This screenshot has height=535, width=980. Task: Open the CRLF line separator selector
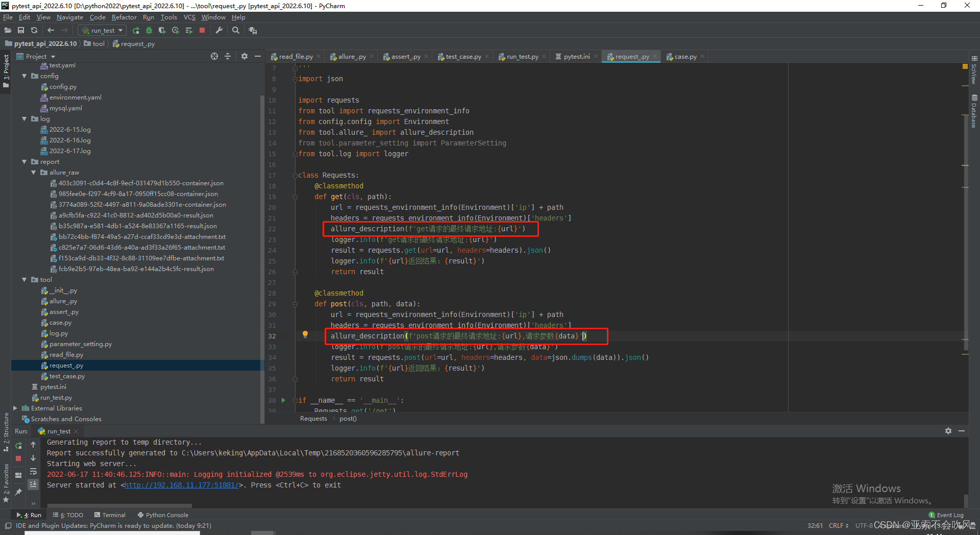(839, 525)
